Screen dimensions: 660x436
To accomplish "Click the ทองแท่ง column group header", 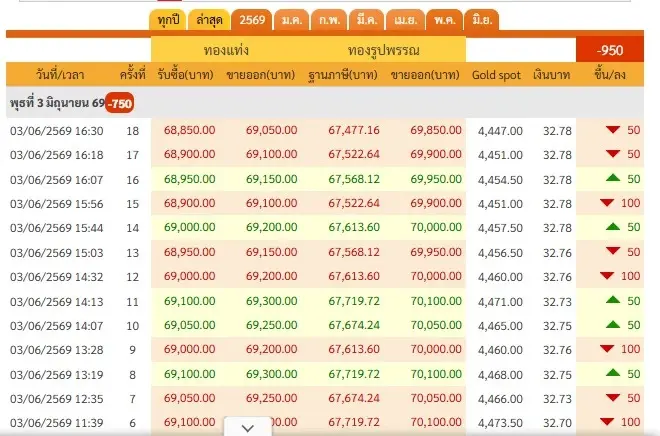I will pos(226,51).
